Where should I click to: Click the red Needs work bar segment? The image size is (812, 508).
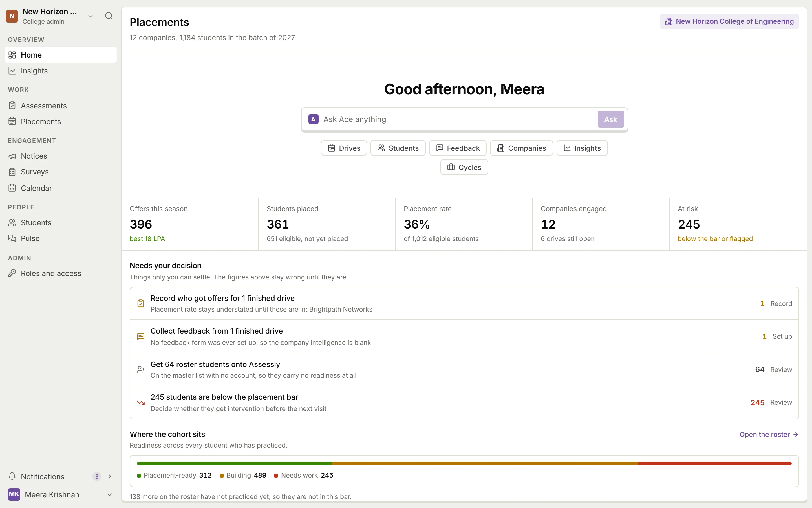(x=715, y=463)
